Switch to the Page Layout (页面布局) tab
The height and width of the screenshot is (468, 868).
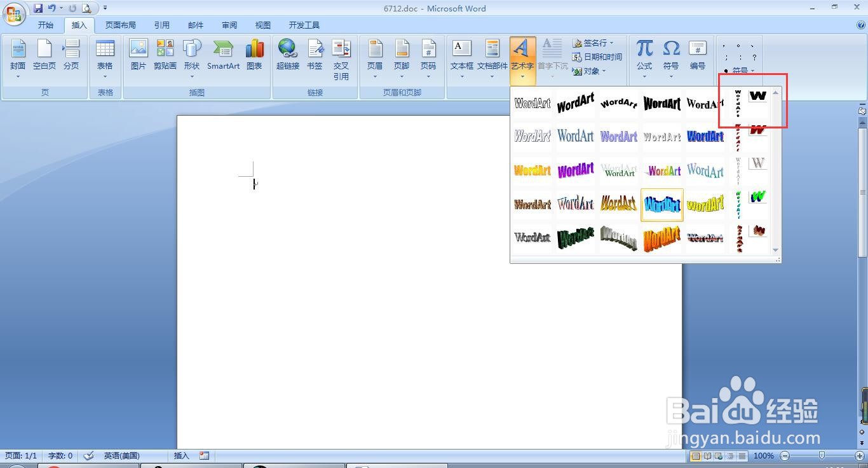[121, 25]
